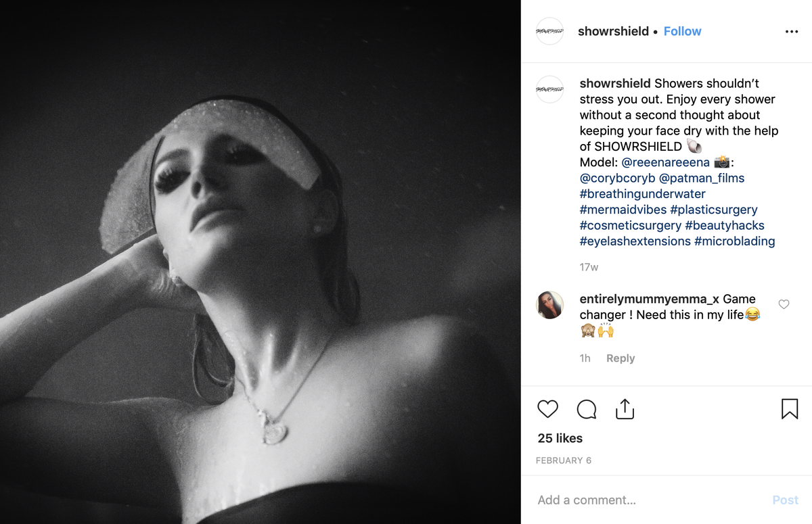Image resolution: width=812 pixels, height=524 pixels.
Task: Like the post with the heart icon
Action: pyautogui.click(x=547, y=409)
